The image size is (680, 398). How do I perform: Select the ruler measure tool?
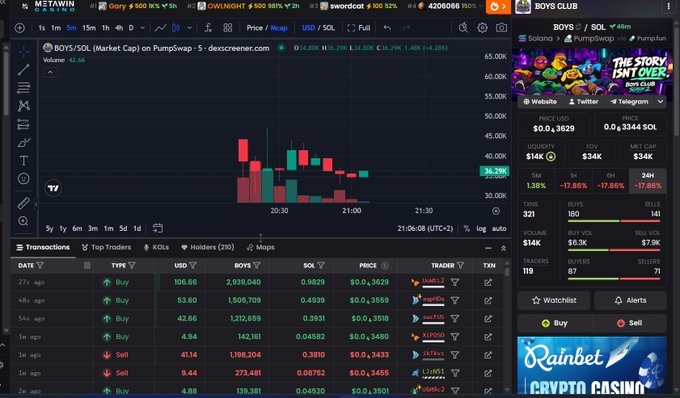(24, 203)
